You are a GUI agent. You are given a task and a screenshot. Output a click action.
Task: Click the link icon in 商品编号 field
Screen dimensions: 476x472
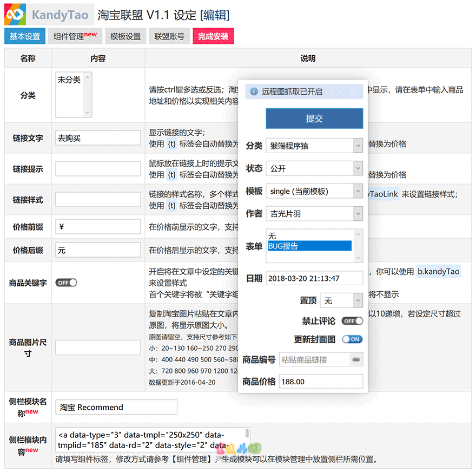(x=356, y=359)
